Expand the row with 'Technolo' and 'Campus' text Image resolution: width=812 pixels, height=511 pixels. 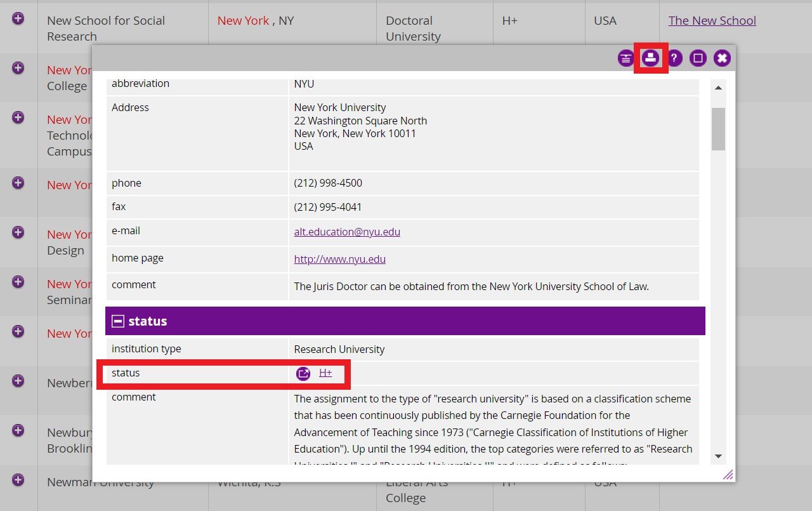[x=18, y=117]
